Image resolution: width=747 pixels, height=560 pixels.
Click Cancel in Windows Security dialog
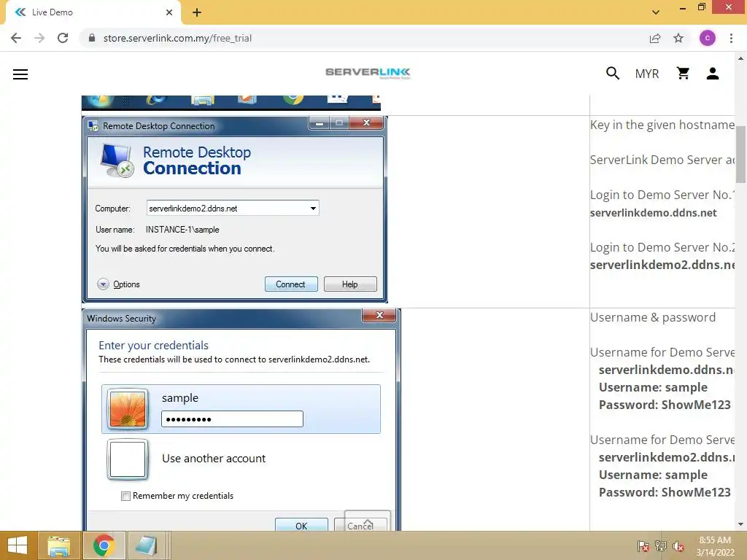pyautogui.click(x=360, y=525)
